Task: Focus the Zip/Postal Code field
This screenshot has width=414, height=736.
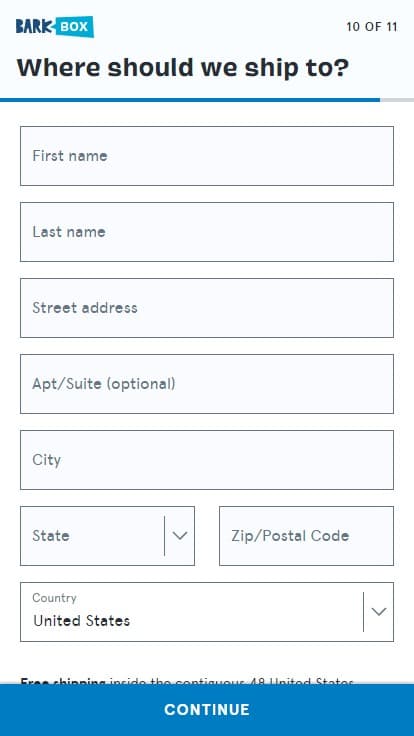Action: (x=307, y=536)
